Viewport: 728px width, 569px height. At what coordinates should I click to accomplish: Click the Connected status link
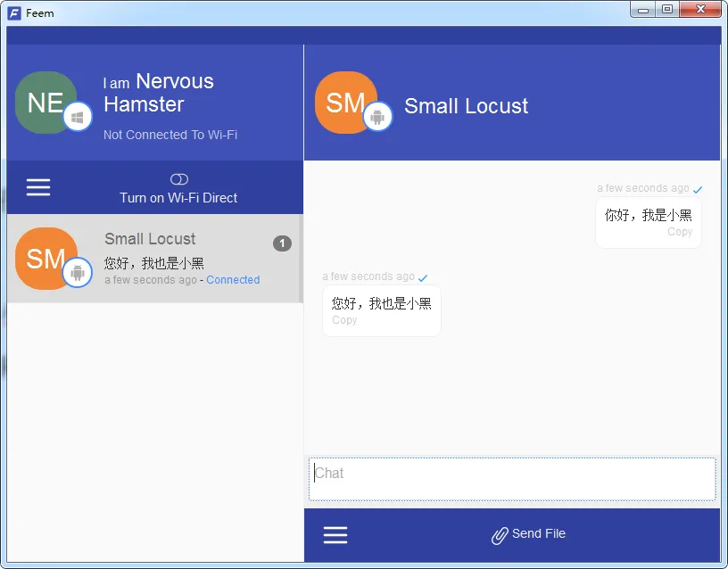tap(233, 280)
